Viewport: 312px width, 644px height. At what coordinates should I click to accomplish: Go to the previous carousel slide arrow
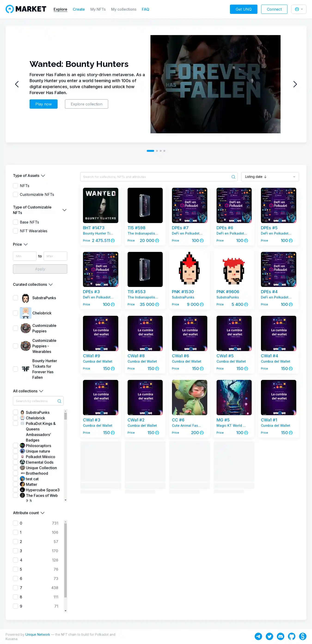[17, 84]
